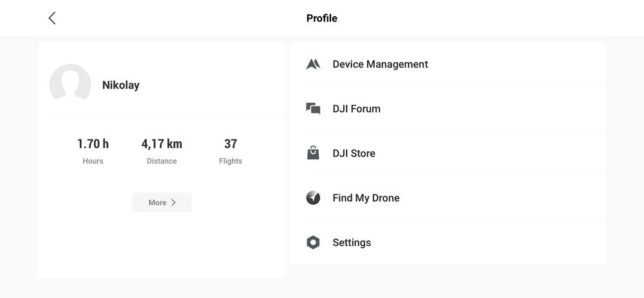Screen dimensions: 644x298
Task: Tap the profile avatar picture
Action: tap(70, 84)
